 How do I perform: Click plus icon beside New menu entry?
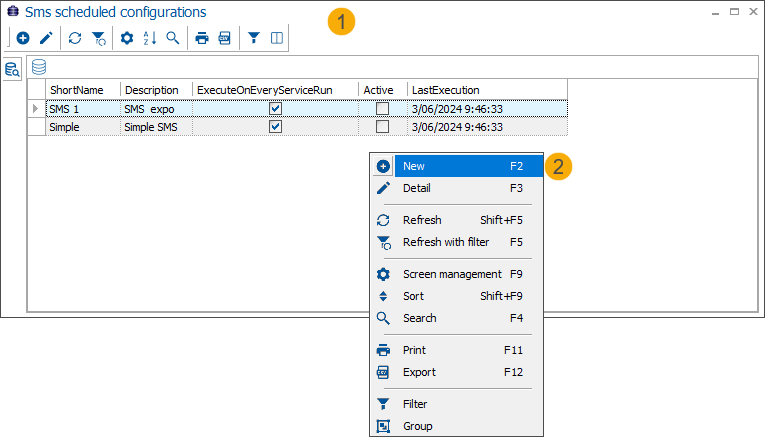click(x=383, y=166)
